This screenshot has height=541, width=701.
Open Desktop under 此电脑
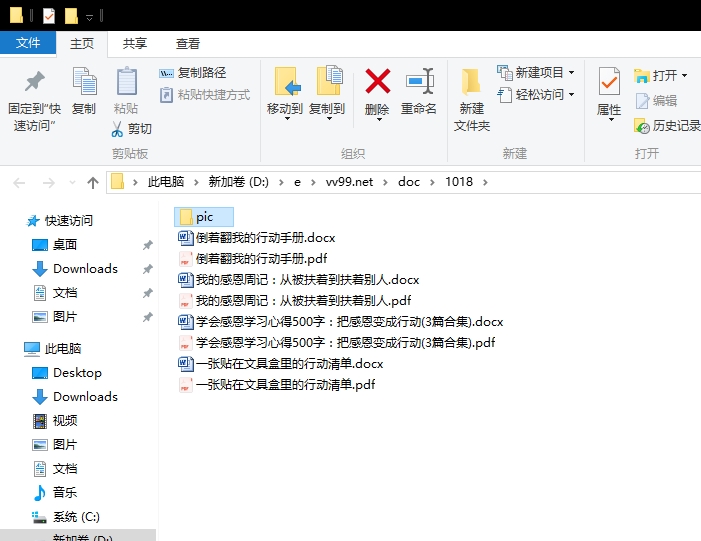[67, 373]
